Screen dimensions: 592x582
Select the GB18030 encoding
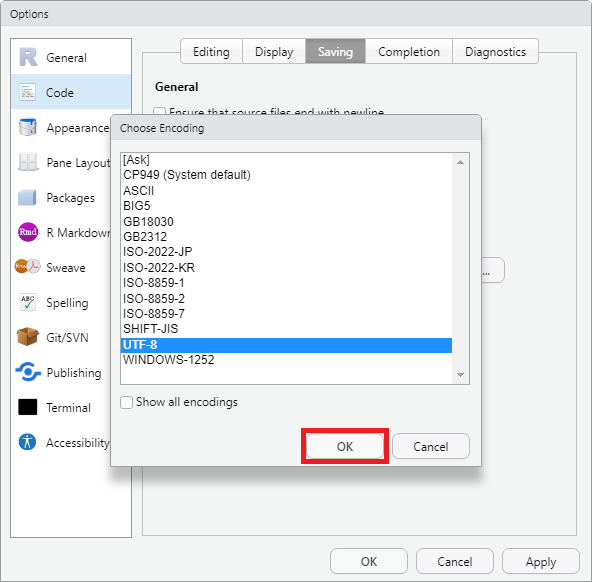pos(286,222)
